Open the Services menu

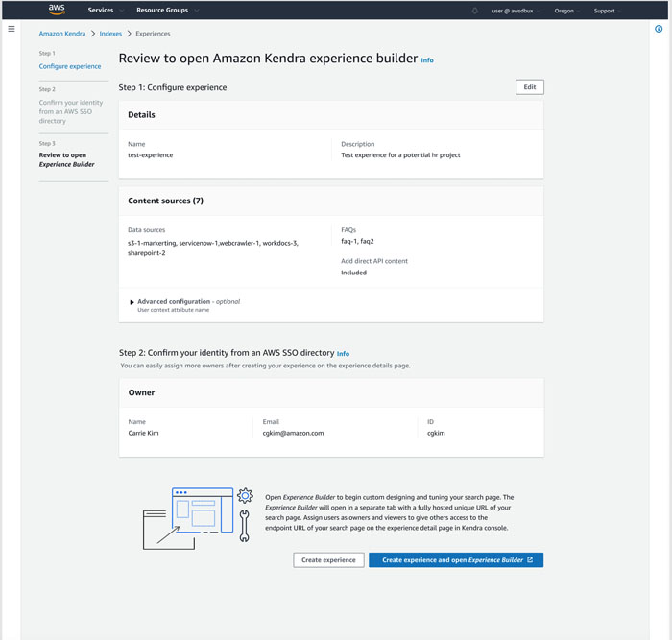[x=106, y=10]
